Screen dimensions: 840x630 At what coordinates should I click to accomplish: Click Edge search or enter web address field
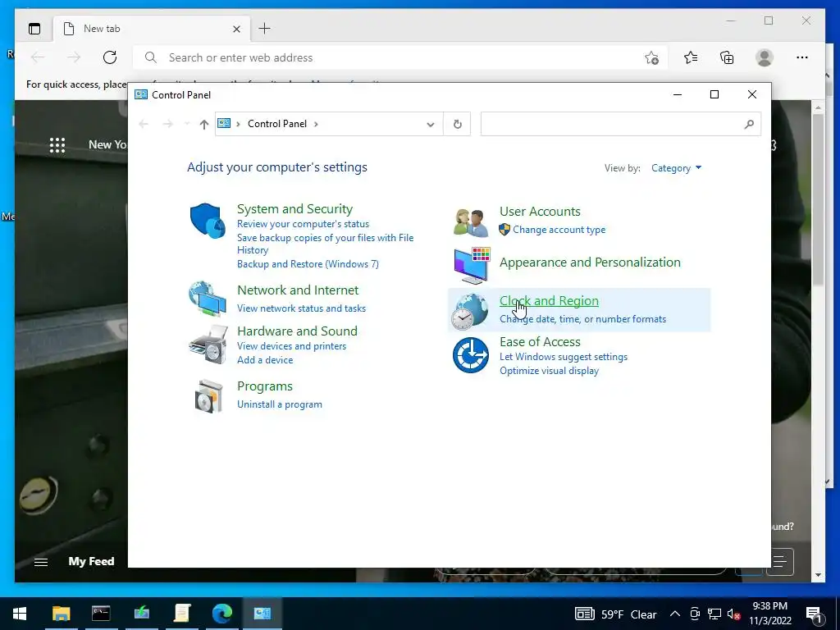[399, 57]
